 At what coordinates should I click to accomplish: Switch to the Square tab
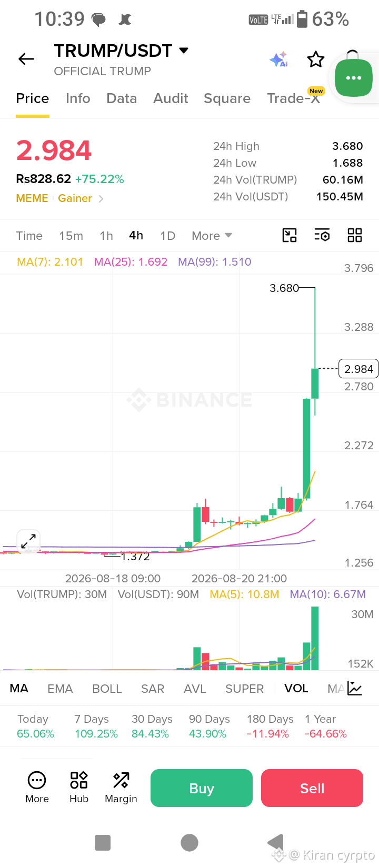pyautogui.click(x=227, y=98)
